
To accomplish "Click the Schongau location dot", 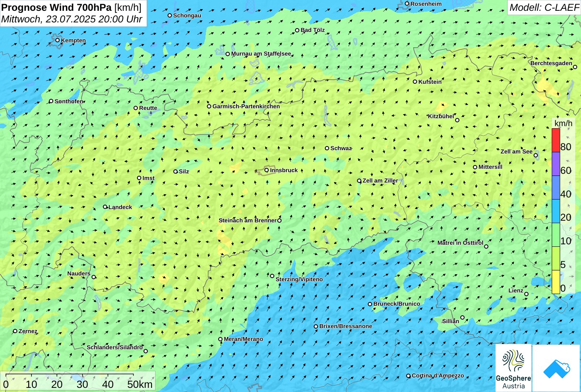I will pyautogui.click(x=170, y=15).
